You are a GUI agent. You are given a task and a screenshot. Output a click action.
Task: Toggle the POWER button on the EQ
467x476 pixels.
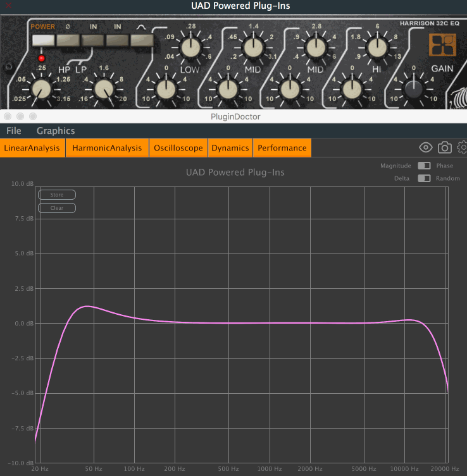point(43,40)
